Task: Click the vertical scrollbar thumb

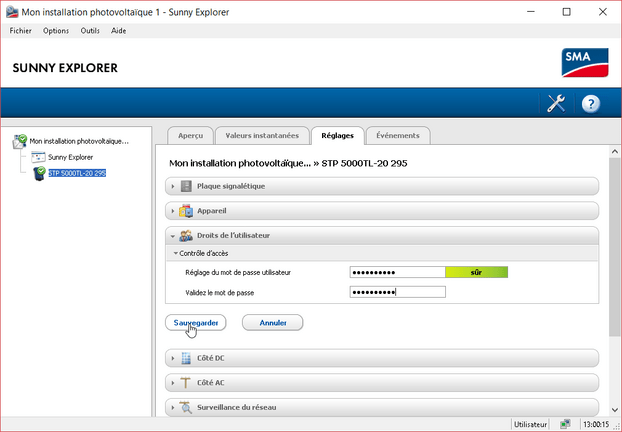Action: click(x=615, y=246)
